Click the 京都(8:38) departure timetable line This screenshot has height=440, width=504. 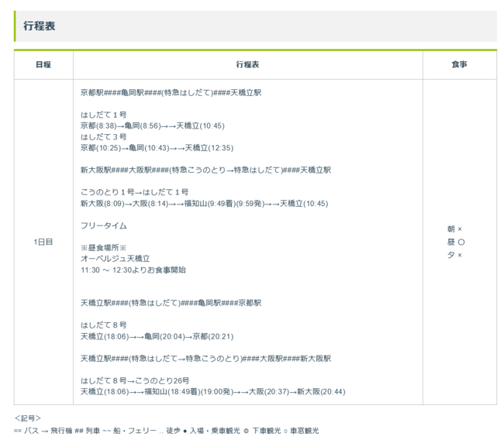152,126
